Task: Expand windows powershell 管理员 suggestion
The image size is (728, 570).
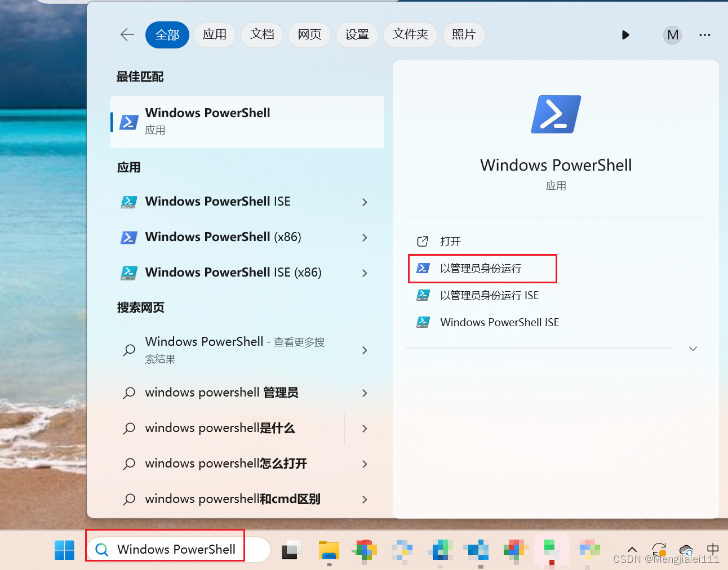Action: 365,393
